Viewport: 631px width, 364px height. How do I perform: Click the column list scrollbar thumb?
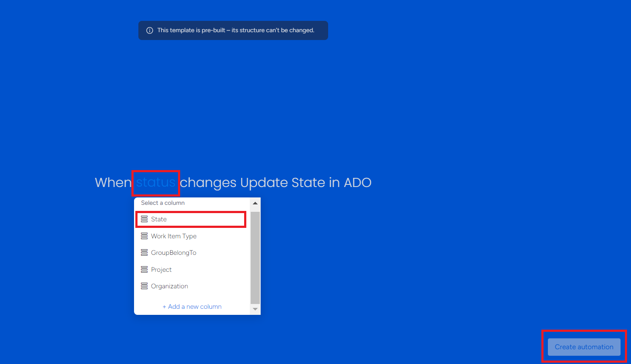tap(255, 257)
